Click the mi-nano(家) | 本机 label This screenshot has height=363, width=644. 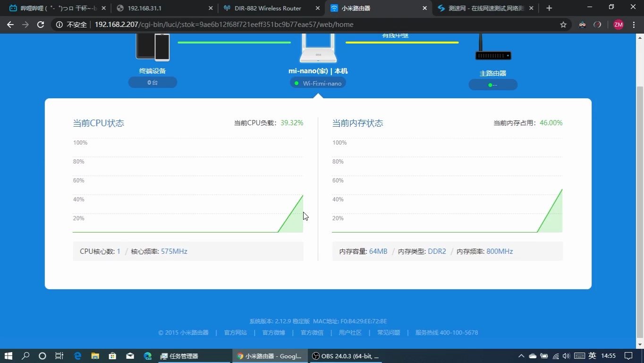[318, 71]
